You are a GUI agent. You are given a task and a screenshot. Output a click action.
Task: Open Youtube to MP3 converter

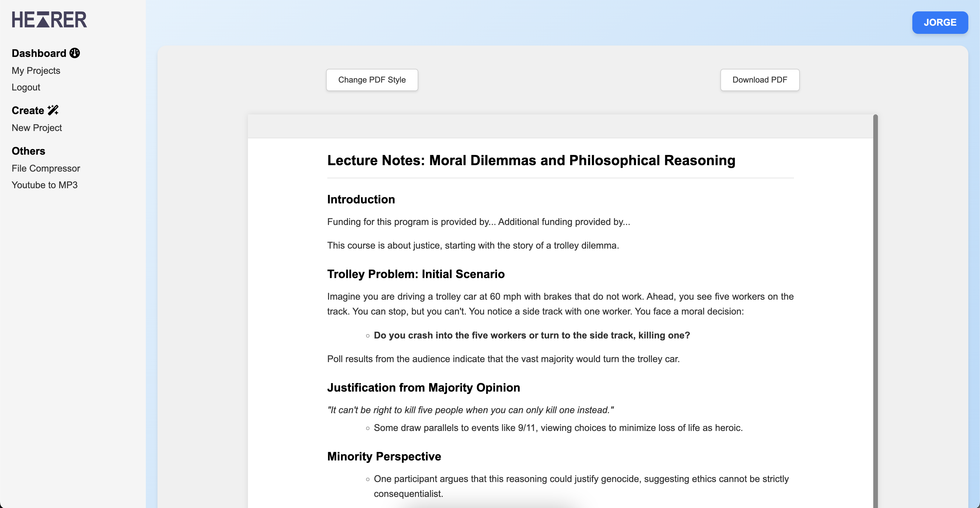45,185
